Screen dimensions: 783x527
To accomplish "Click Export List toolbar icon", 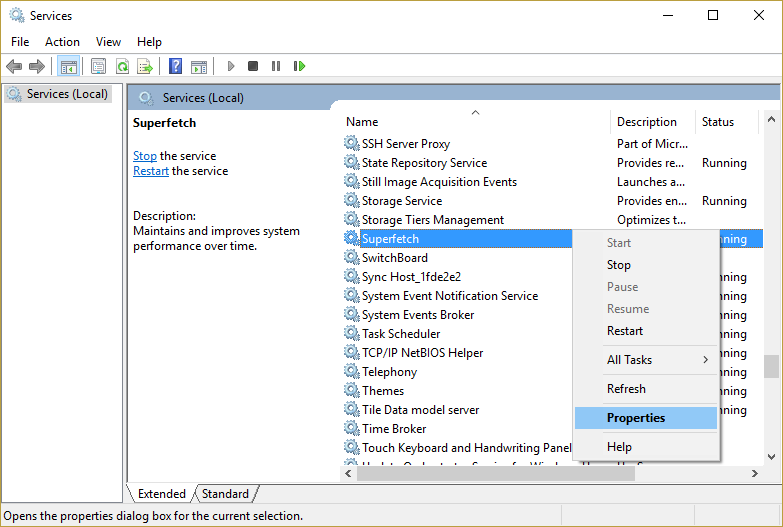I will click(x=145, y=66).
